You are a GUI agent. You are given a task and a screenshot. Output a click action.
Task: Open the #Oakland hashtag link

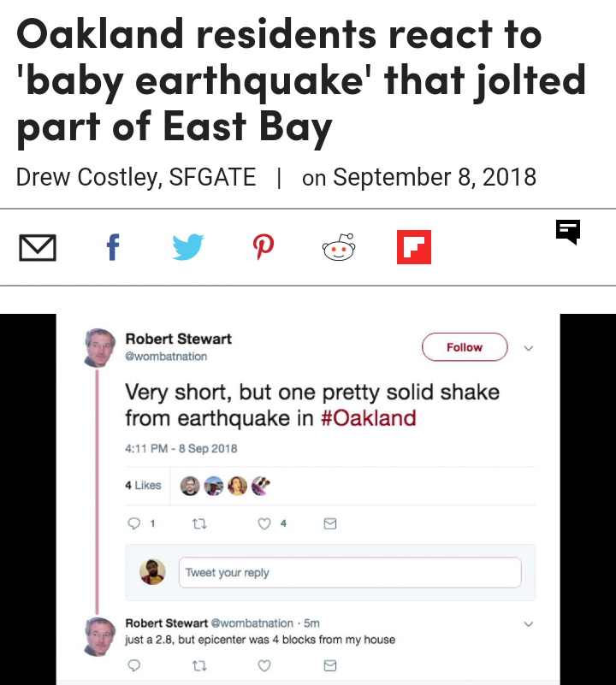[368, 418]
